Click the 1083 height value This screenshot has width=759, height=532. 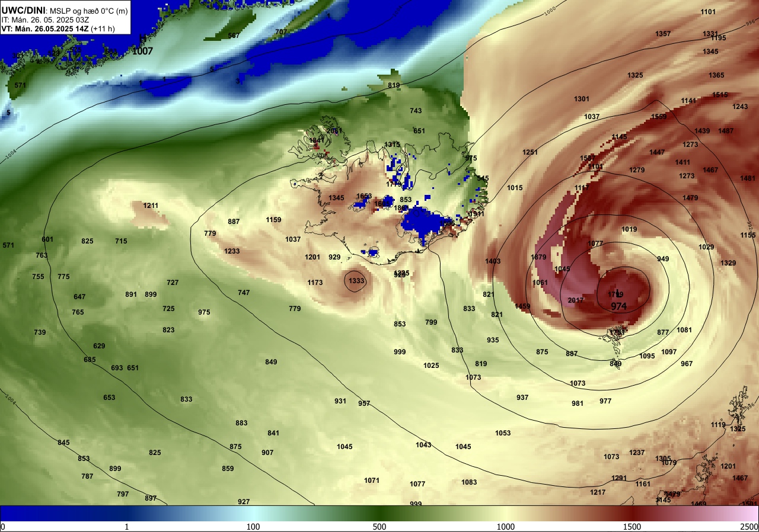click(469, 482)
